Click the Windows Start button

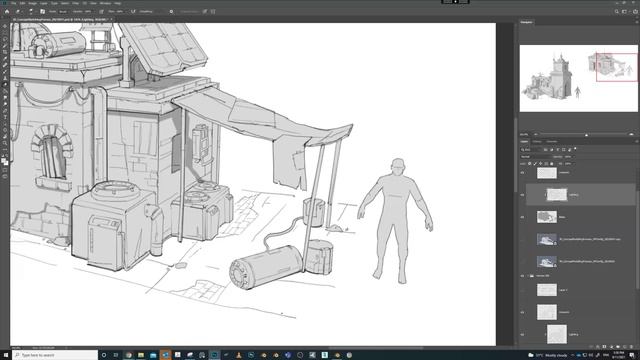point(6,355)
